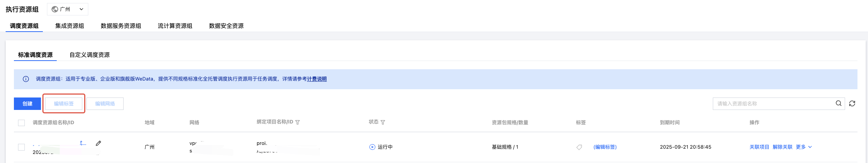Image resolution: width=868 pixels, height=163 pixels.
Task: Open the 自定义调度资源 sub-tab
Action: pyautogui.click(x=89, y=55)
